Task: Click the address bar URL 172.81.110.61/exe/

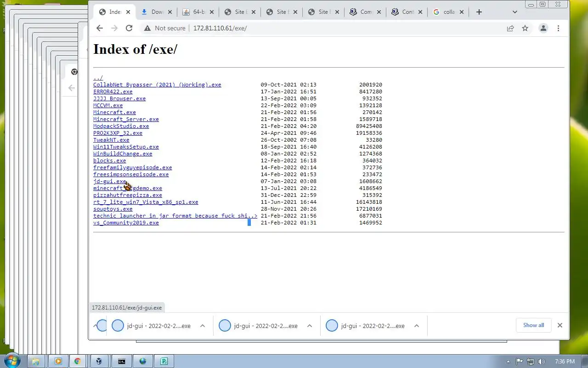Action: pyautogui.click(x=220, y=28)
